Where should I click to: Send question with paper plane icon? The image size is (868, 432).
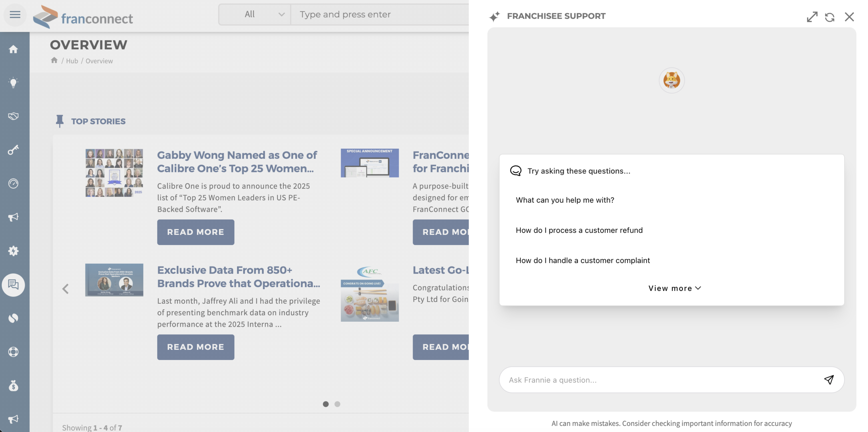(x=829, y=379)
